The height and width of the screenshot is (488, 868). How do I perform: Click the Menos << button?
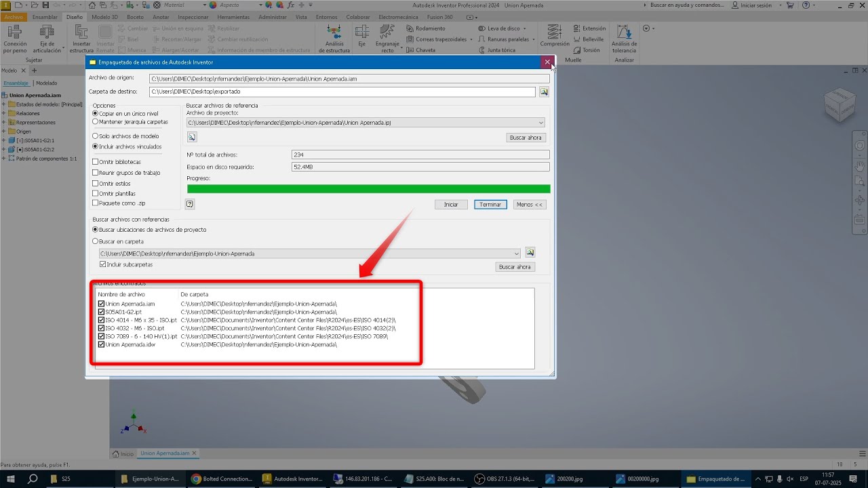click(530, 204)
